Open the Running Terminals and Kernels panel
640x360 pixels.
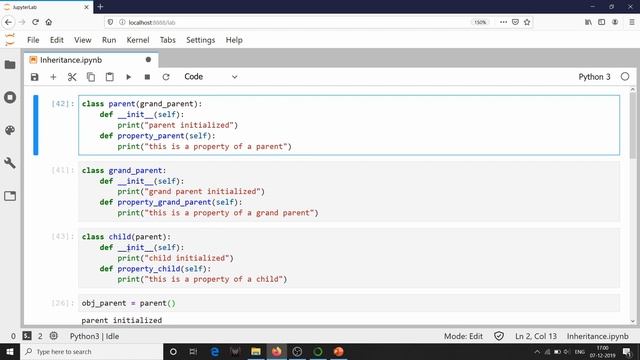pos(10,98)
